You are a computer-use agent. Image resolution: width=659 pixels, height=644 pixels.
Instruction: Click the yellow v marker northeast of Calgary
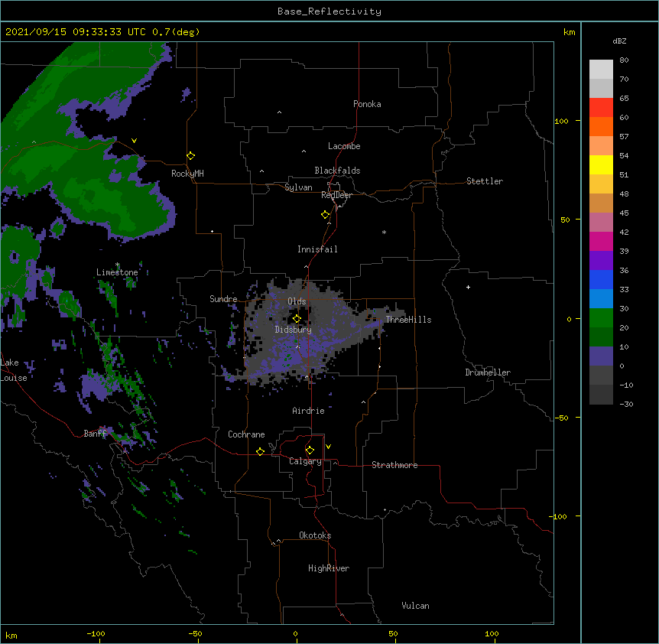tap(328, 447)
